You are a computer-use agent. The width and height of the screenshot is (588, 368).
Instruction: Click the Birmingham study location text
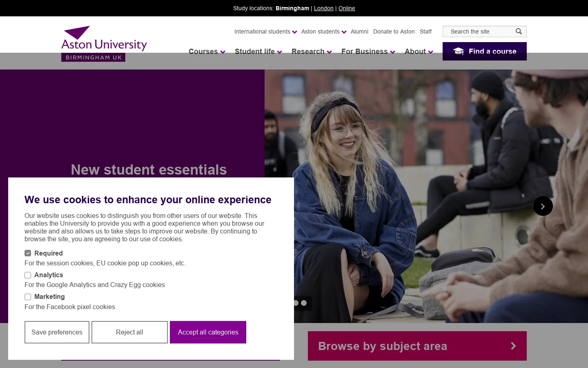click(292, 8)
